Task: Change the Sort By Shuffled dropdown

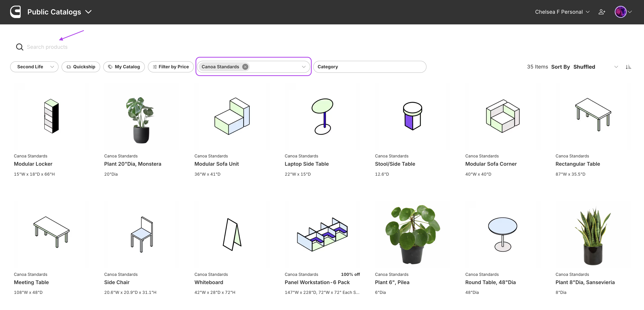Action: pyautogui.click(x=595, y=67)
